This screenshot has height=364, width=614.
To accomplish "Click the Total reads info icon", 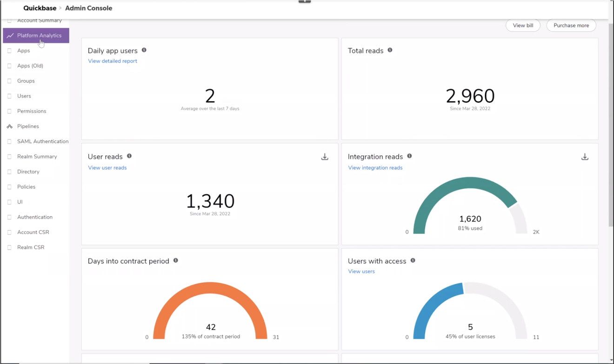I will coord(390,50).
